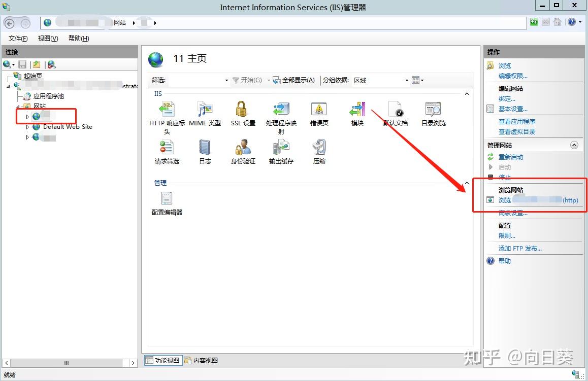Open the 错误页 404 icon
This screenshot has height=381, width=588.
click(x=319, y=109)
